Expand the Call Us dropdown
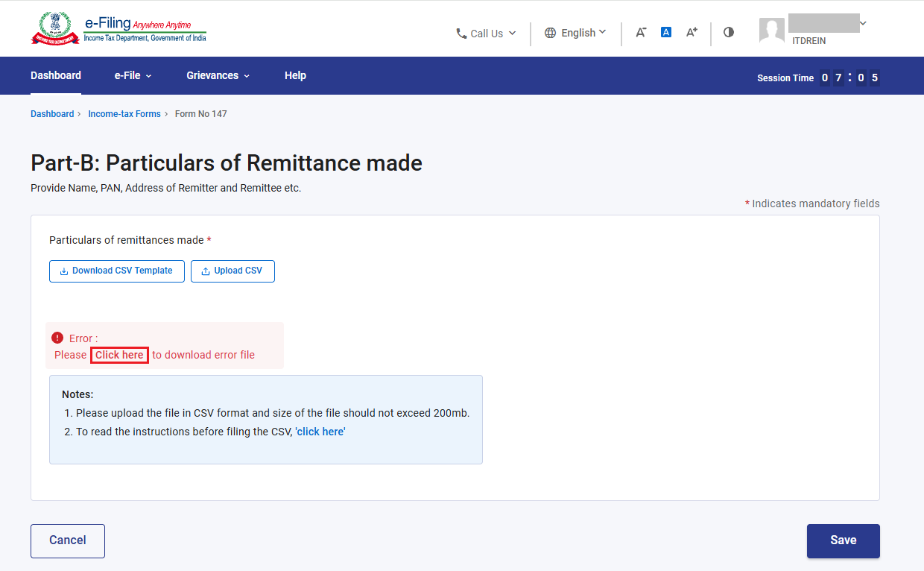This screenshot has height=571, width=924. (x=486, y=34)
